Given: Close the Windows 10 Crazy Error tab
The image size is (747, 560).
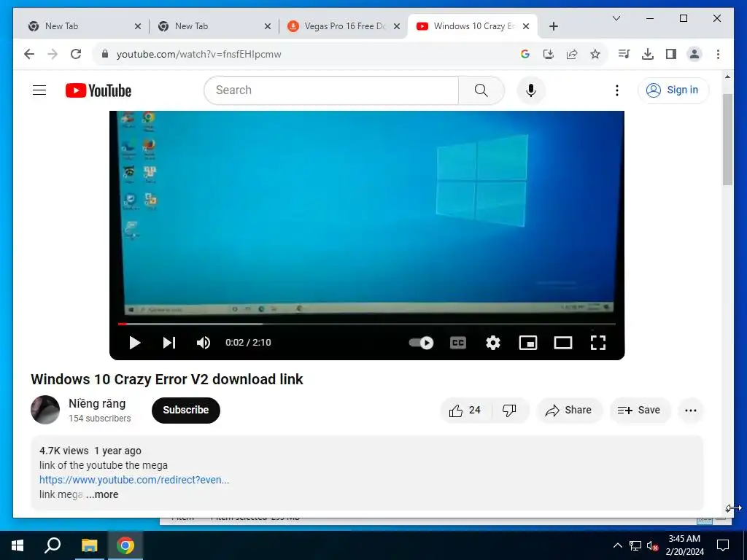Looking at the screenshot, I should click(526, 26).
